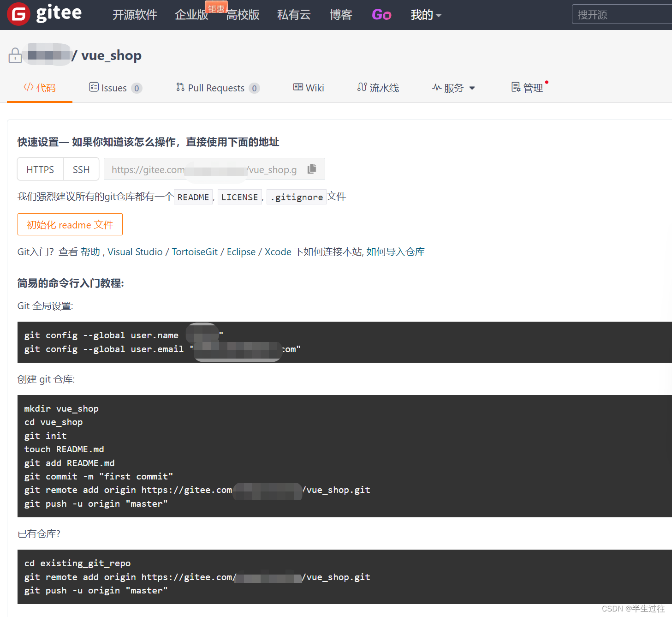Copy the repository URL with the copy icon
This screenshot has width=672, height=617.
coord(312,169)
